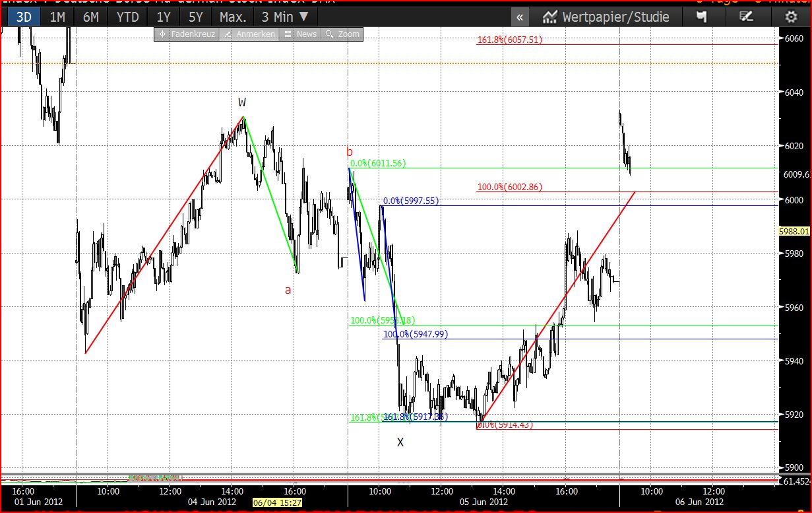
Task: Select the Max. time range
Action: pos(232,17)
